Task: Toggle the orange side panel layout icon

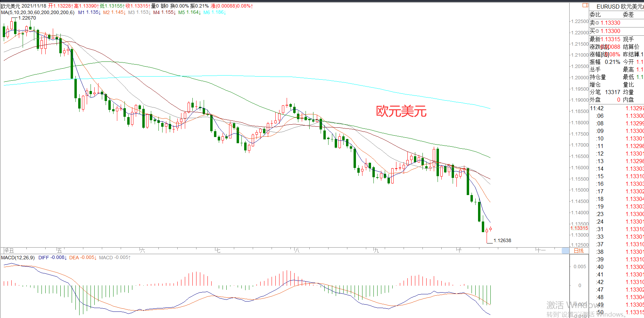Action: click(585, 5)
